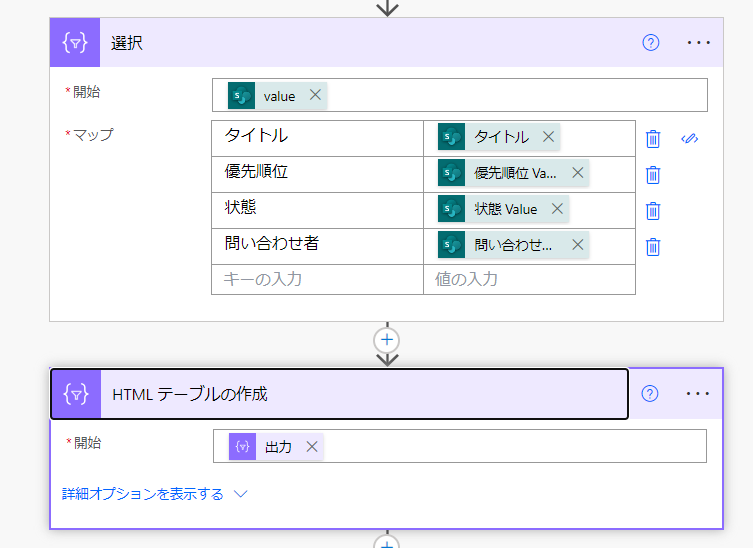Viewport: 753px width, 548px height.
Task: Open help for HTML テーブルの作成
Action: coord(650,394)
